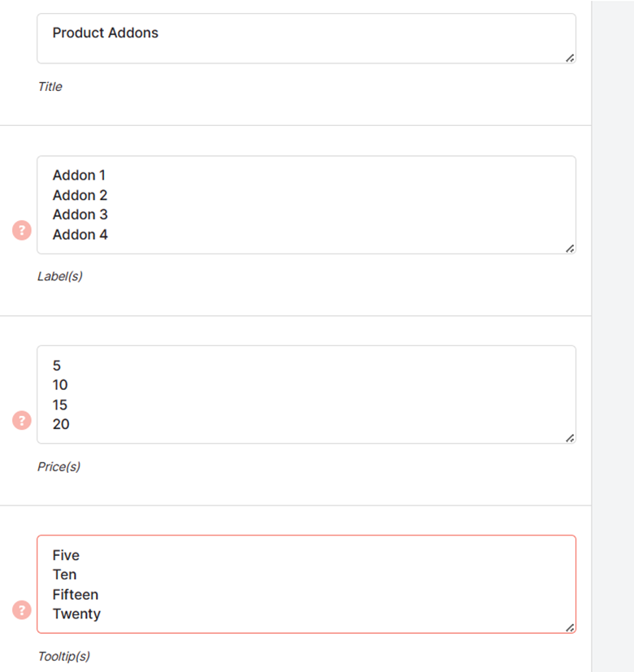Click the help icon beside Label(s) field
Screen dimensions: 634x672
pos(22,231)
